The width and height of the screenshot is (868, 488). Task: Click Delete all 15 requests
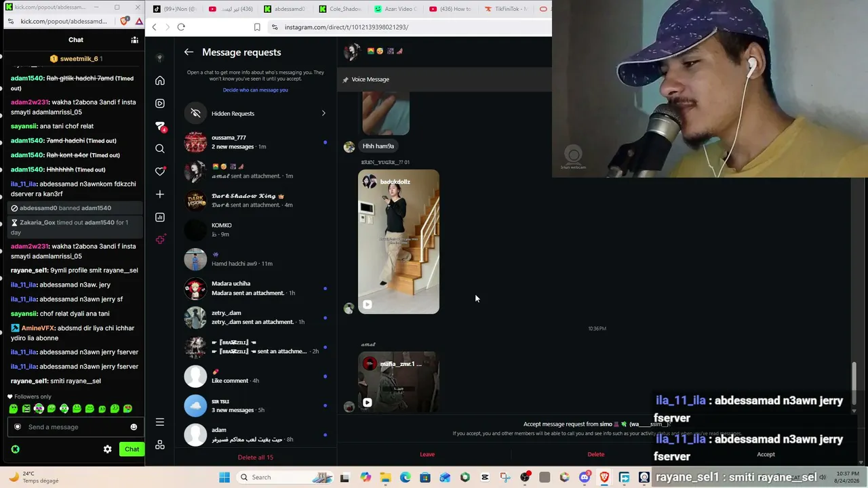coord(256,457)
